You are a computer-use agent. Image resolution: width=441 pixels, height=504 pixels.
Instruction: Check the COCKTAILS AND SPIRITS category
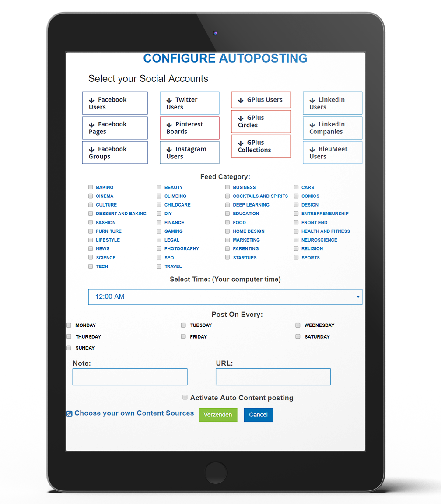click(x=227, y=196)
